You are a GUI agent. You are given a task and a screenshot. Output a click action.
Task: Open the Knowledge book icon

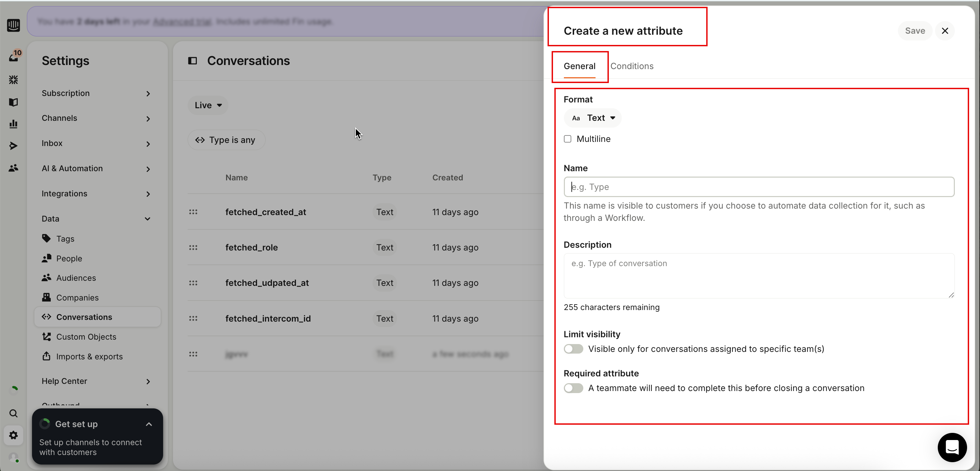(x=13, y=102)
